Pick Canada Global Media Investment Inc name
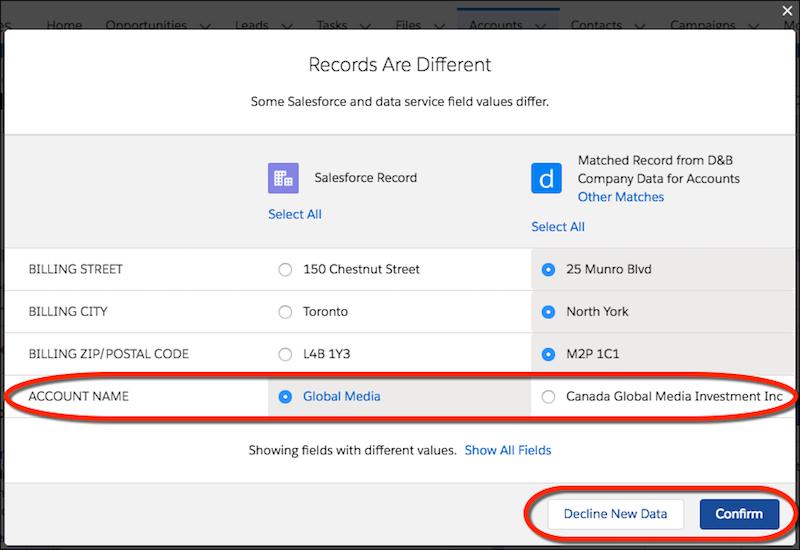This screenshot has width=800, height=550. pyautogui.click(x=548, y=396)
